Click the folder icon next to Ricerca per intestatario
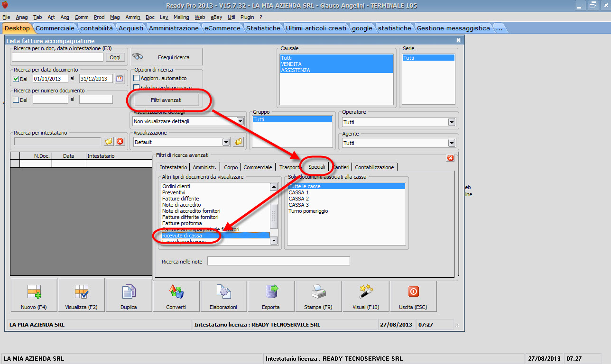 click(108, 141)
